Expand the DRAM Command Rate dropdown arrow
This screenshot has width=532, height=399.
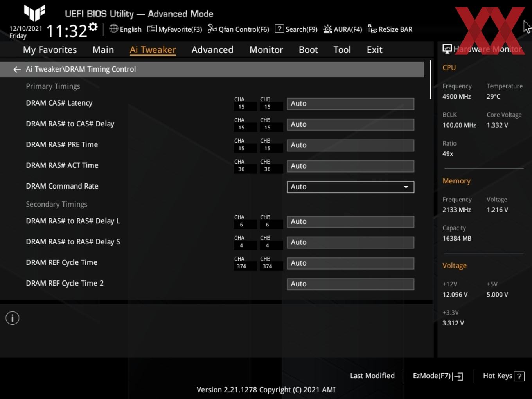coord(406,187)
